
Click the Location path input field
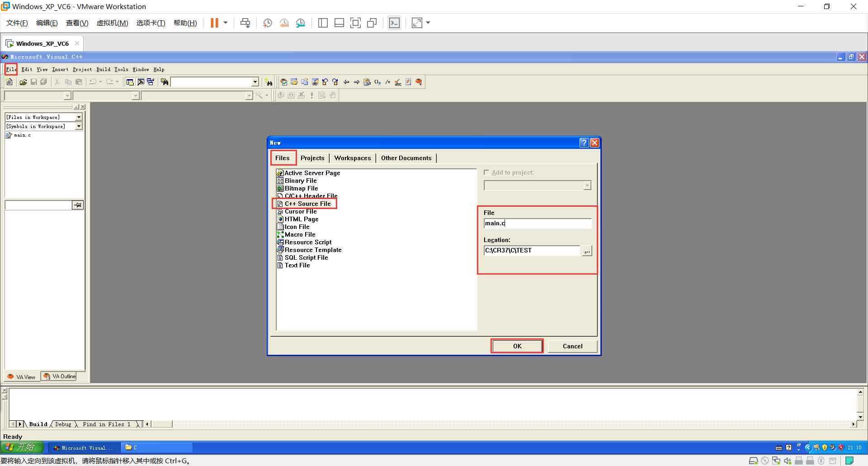pyautogui.click(x=532, y=250)
